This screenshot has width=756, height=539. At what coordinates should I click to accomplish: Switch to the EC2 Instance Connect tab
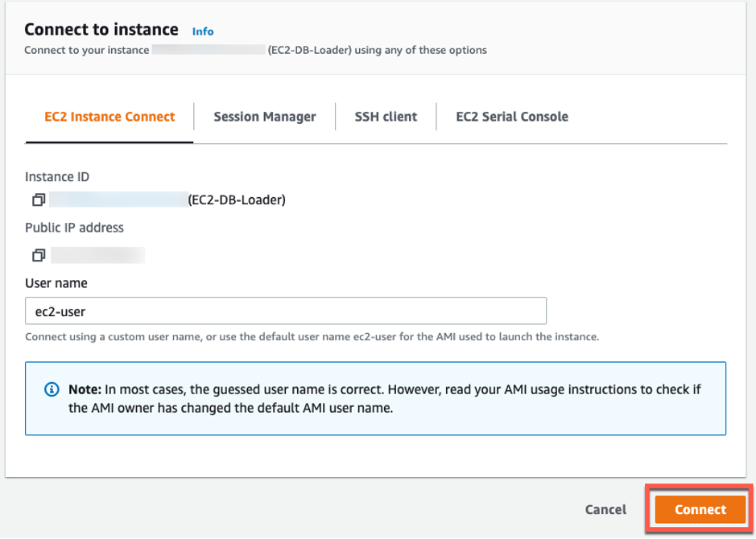pyautogui.click(x=109, y=117)
